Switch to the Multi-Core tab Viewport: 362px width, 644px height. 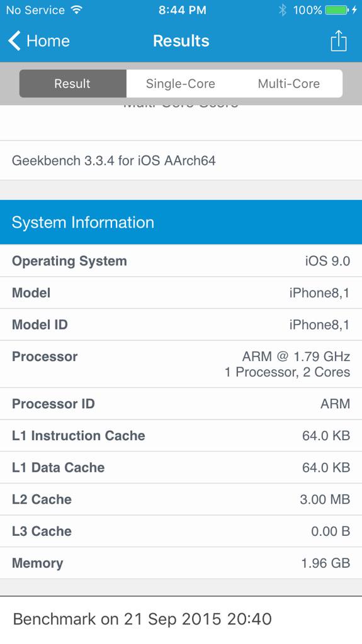click(x=289, y=84)
